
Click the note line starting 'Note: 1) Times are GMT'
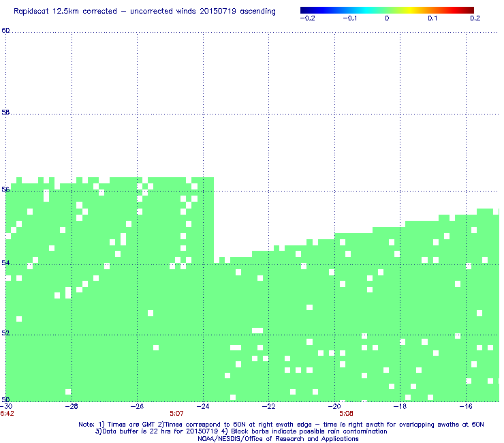pyautogui.click(x=281, y=425)
